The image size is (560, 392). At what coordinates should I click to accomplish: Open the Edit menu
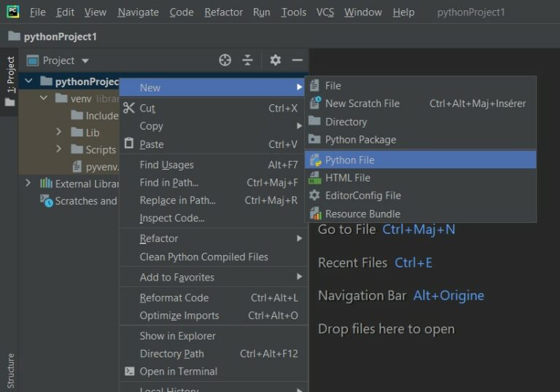pos(65,12)
